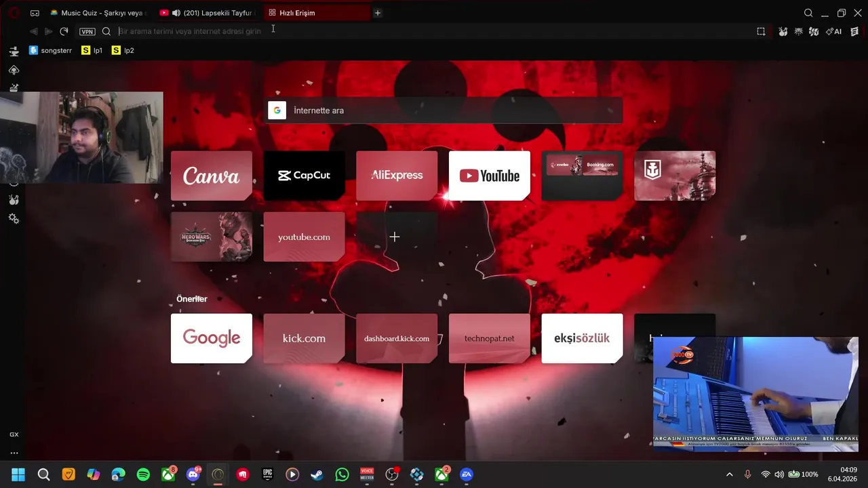
Task: Expand the sidebar three-dots menu
Action: [14, 453]
